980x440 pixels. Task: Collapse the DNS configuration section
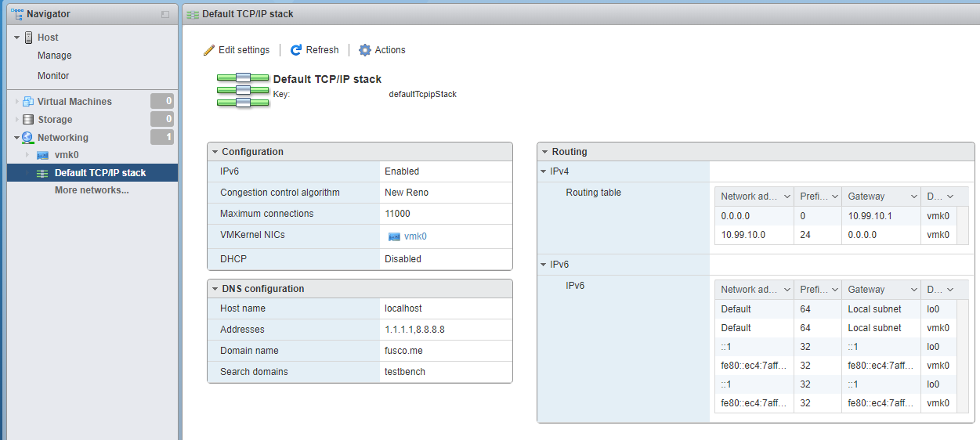(215, 289)
